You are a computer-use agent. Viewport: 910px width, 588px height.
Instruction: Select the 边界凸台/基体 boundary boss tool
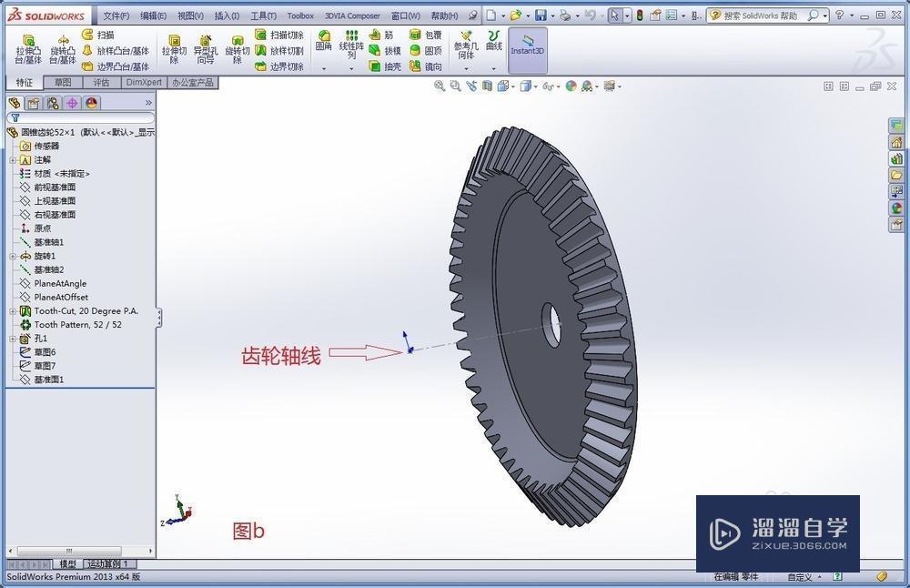tap(116, 66)
